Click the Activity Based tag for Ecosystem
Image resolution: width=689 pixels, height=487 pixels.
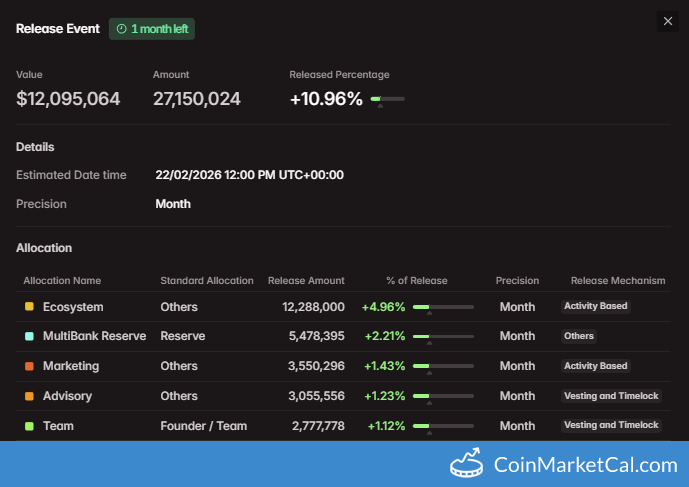(x=595, y=306)
